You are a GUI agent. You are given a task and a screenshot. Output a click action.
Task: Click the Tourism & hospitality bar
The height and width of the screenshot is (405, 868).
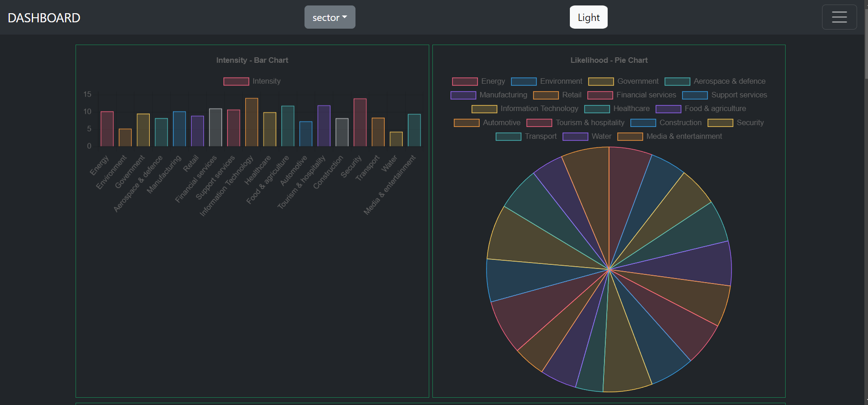(x=324, y=126)
